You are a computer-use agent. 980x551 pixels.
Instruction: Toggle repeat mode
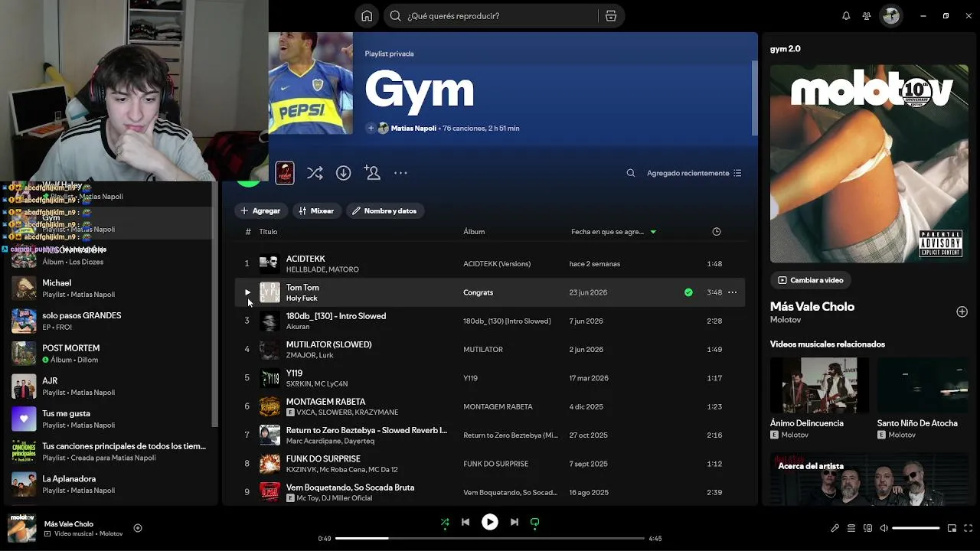[535, 523]
